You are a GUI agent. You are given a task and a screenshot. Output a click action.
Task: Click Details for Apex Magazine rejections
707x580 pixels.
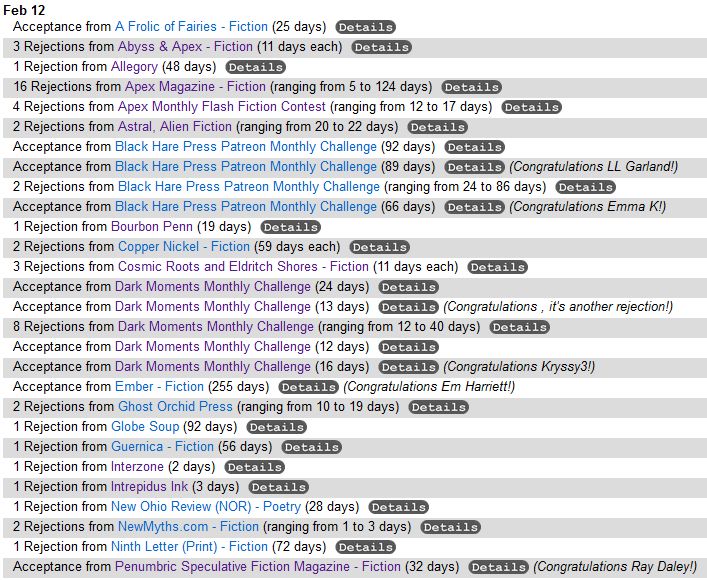[472, 87]
